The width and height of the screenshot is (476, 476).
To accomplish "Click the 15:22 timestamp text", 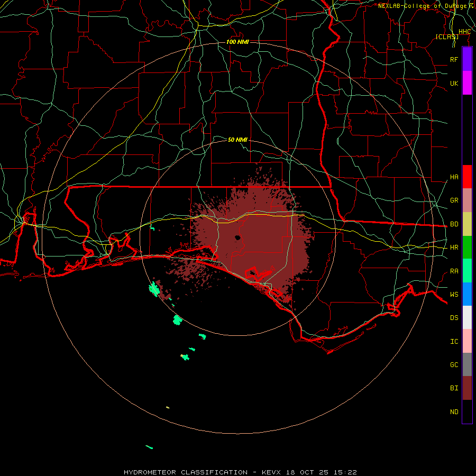I will 346,472.
